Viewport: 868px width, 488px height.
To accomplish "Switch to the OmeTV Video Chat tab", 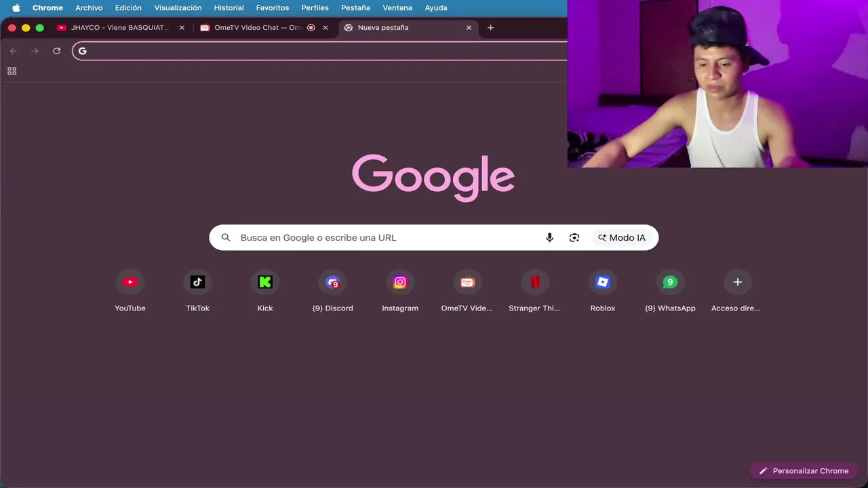I will (x=264, y=28).
